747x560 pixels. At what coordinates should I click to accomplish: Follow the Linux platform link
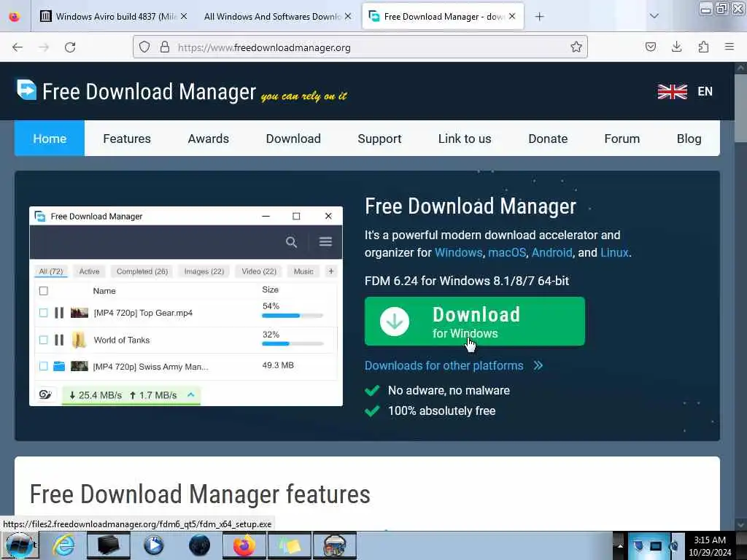coord(614,252)
